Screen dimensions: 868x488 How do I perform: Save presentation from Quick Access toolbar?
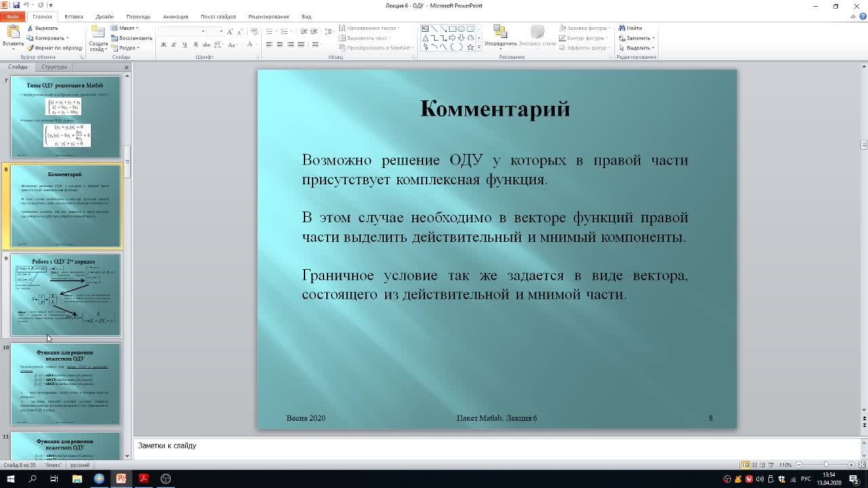(16, 5)
